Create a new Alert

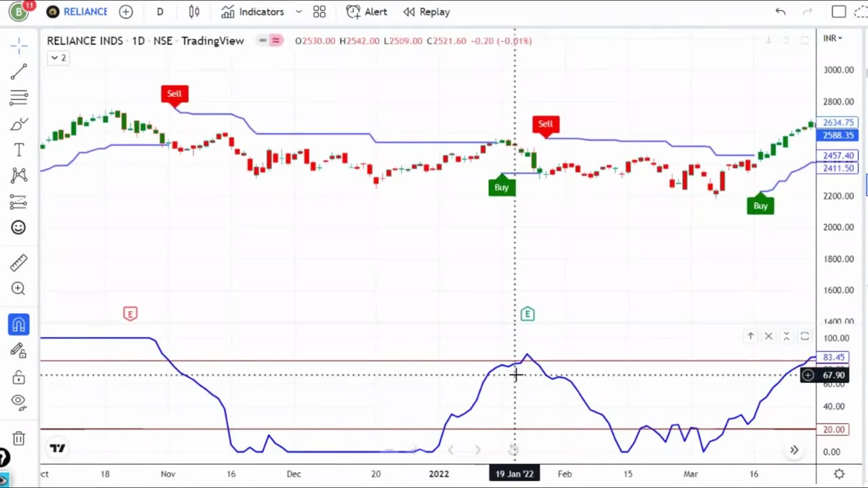coord(366,12)
